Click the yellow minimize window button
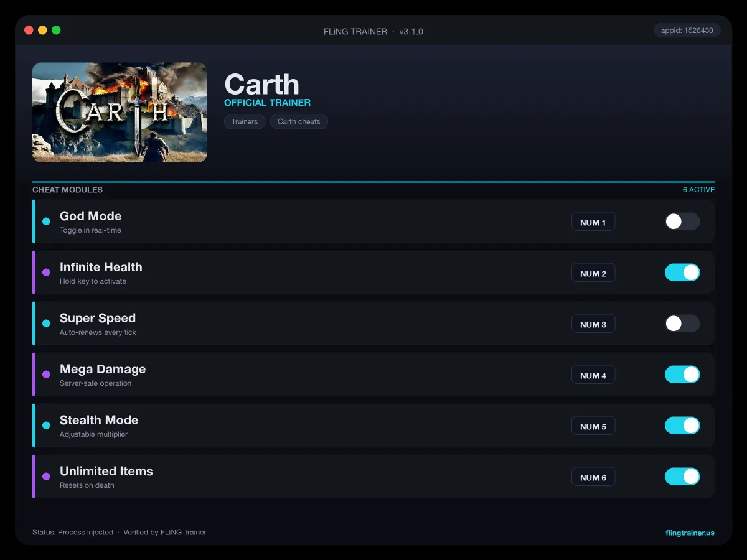 pyautogui.click(x=42, y=30)
